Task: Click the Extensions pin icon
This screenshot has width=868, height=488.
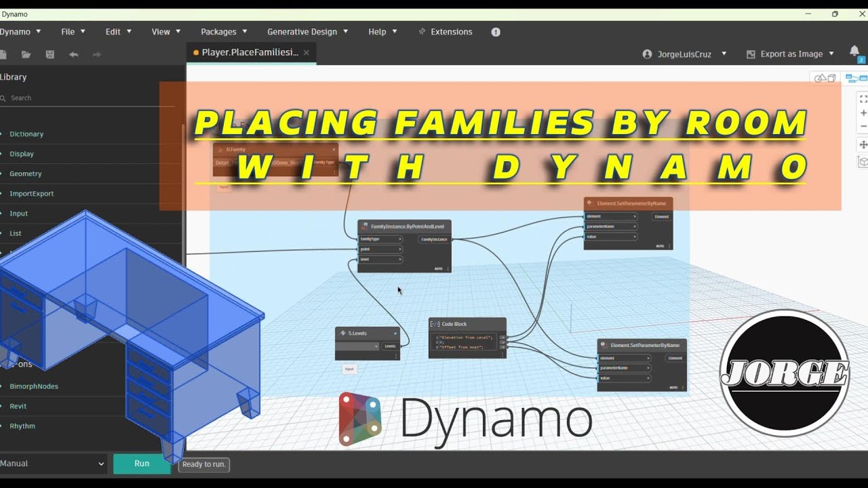Action: [422, 31]
